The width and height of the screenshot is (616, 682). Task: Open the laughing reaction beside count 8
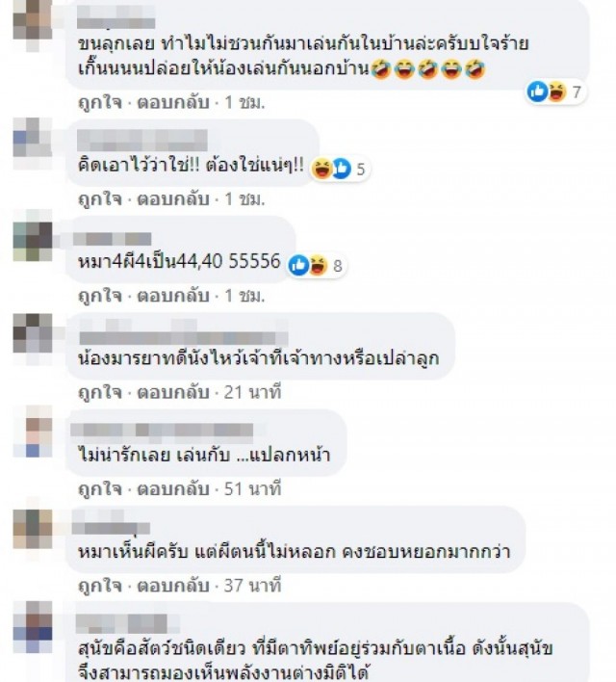click(x=319, y=265)
